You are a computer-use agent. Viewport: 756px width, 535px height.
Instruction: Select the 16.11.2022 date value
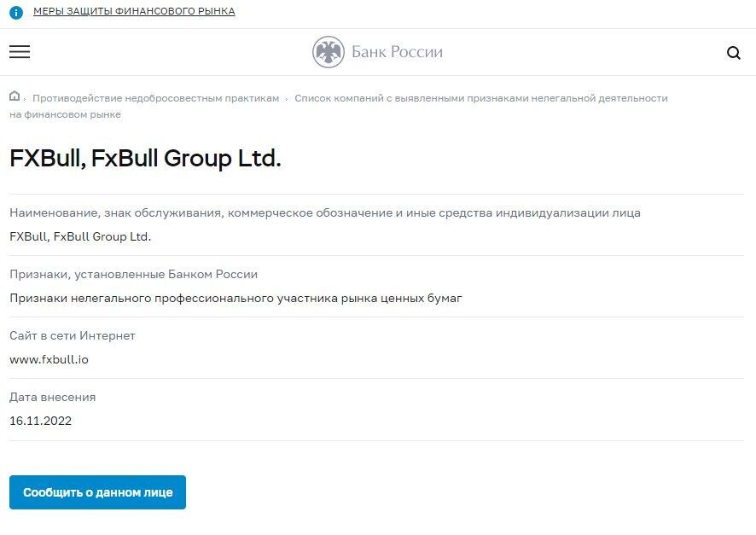click(40, 421)
